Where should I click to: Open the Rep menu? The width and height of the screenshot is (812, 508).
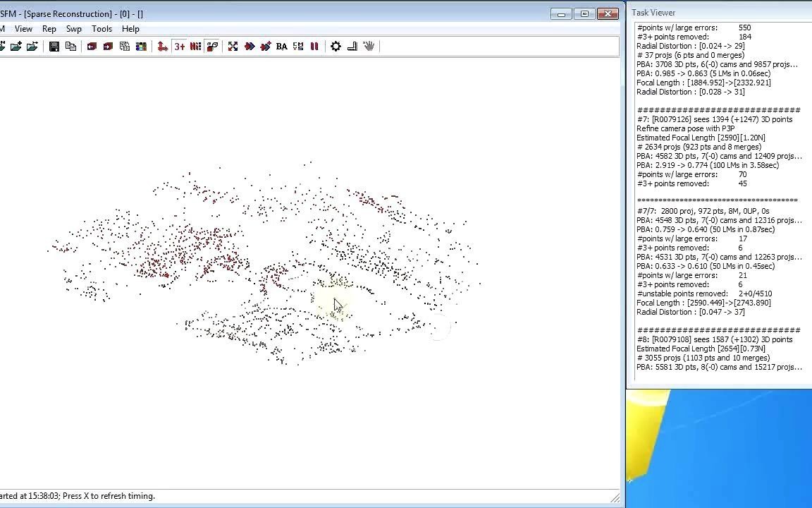[x=49, y=29]
